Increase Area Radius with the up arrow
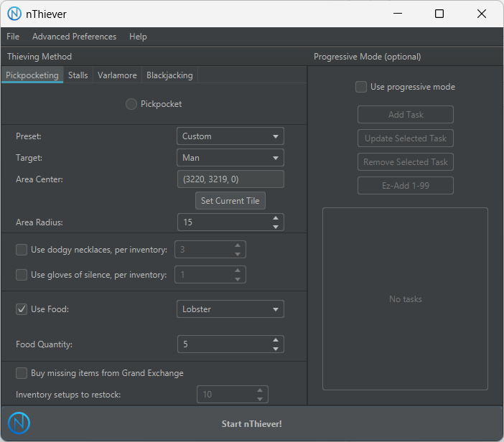The height and width of the screenshot is (442, 504). pyautogui.click(x=276, y=218)
